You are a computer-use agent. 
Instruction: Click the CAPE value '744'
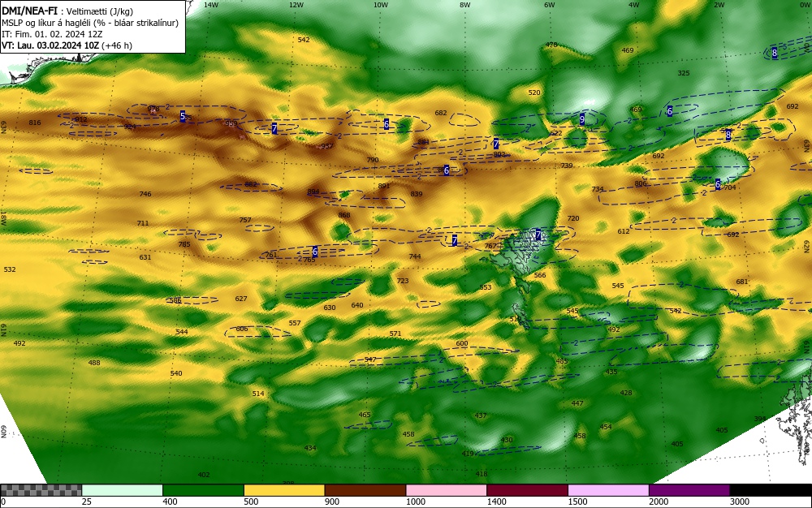(x=415, y=256)
